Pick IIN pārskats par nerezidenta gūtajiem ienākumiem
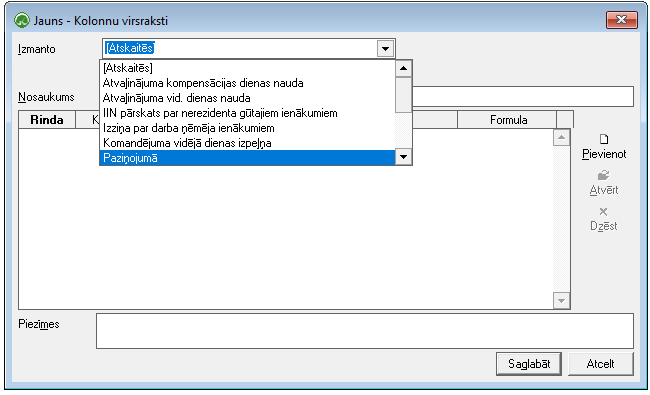The width and height of the screenshot is (650, 395). pos(247,113)
